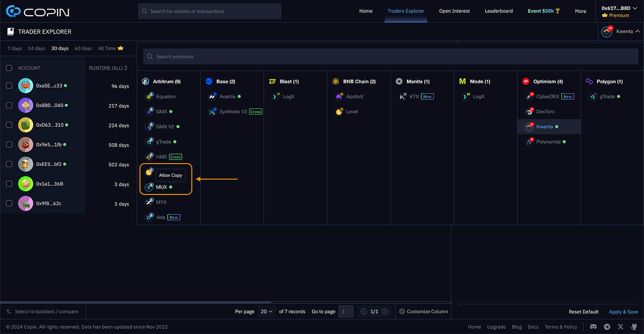644x334 pixels.
Task: Open the Upgrade footer link
Action: (496, 327)
